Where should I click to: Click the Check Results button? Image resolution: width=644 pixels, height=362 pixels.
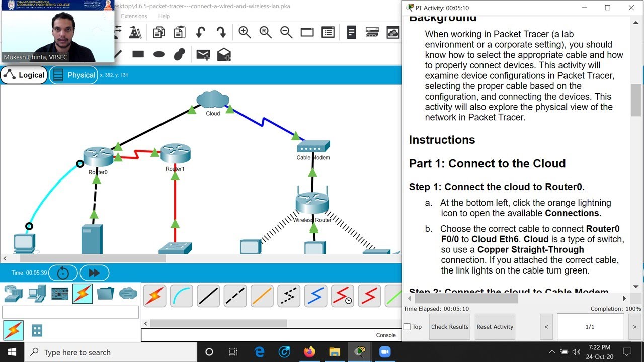(449, 327)
